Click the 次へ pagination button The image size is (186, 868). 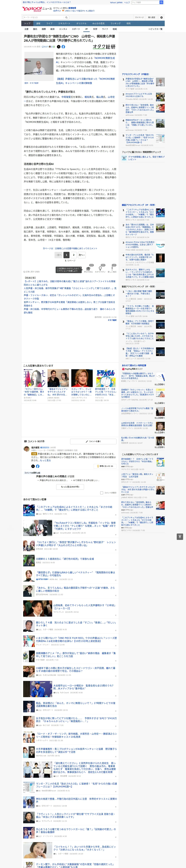pos(81,255)
